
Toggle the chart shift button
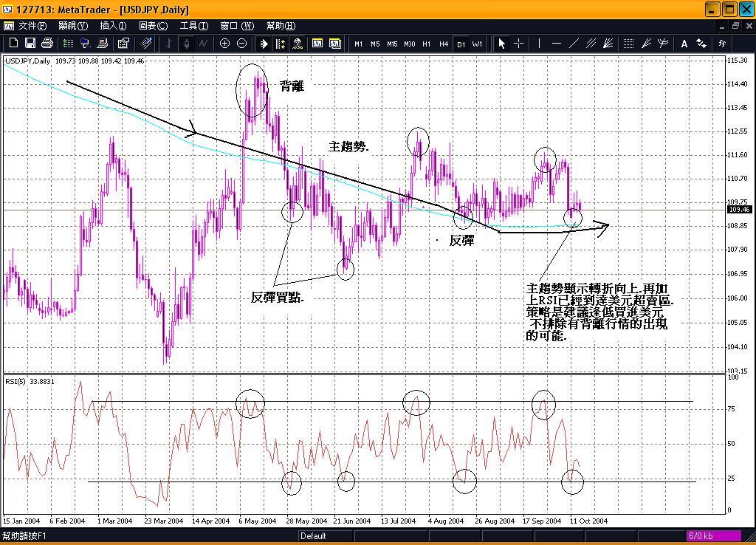coord(280,44)
